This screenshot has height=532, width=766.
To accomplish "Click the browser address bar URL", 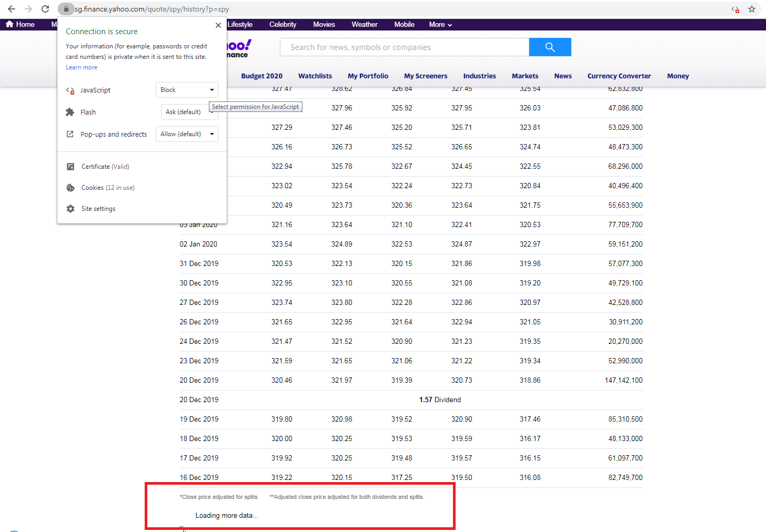I will (x=152, y=9).
